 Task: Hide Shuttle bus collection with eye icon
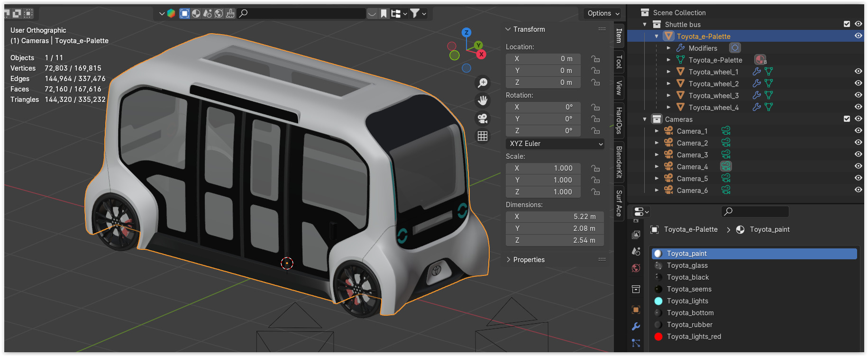(x=859, y=24)
